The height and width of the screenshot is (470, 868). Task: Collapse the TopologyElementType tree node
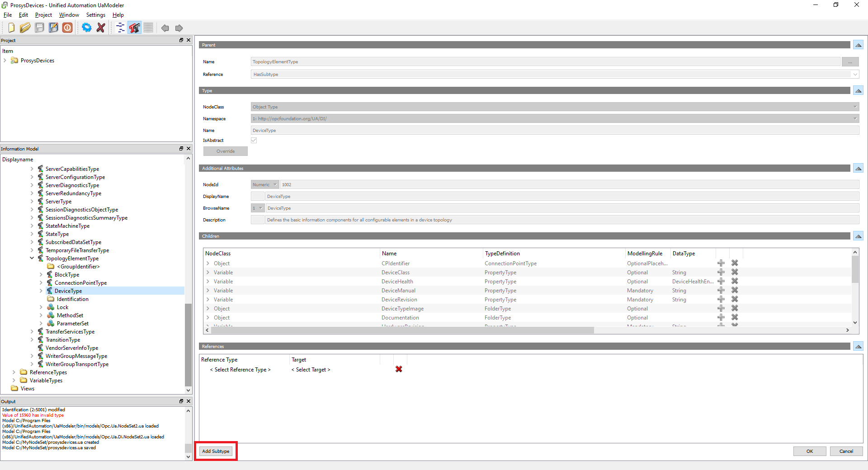click(32, 258)
